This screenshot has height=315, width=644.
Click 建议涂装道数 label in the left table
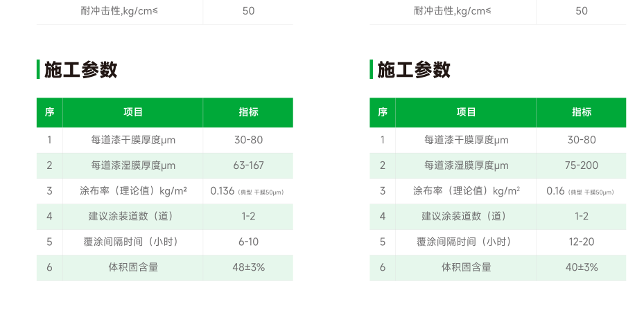point(133,216)
